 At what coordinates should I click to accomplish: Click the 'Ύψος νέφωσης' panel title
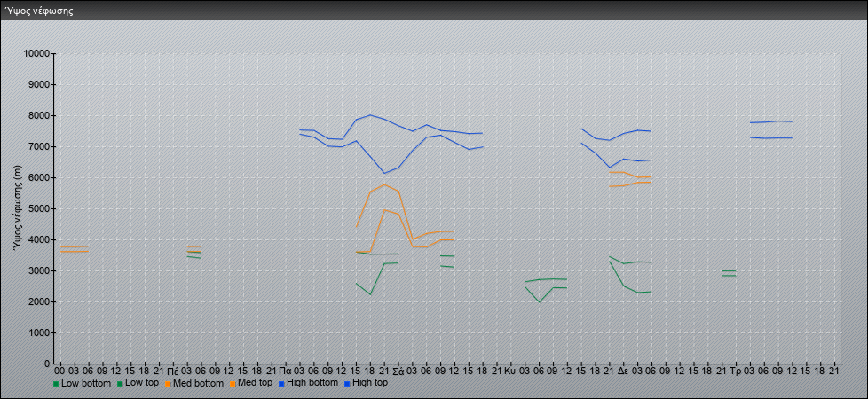39,11
